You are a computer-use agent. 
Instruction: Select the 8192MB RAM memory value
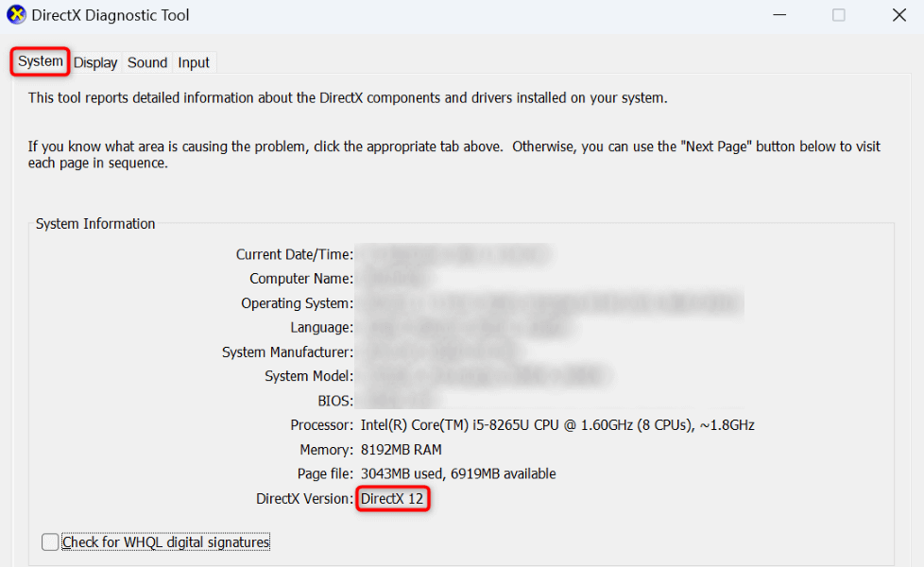click(x=402, y=450)
